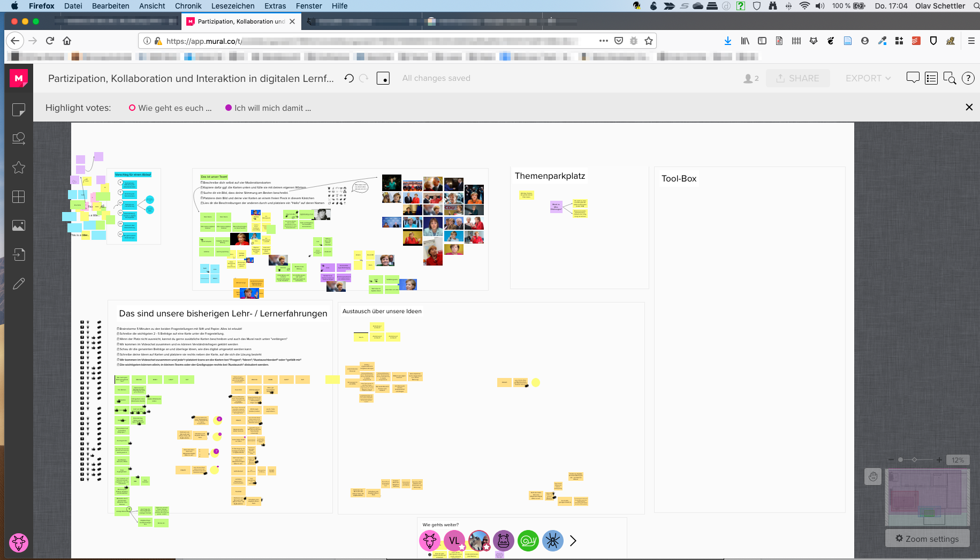The height and width of the screenshot is (560, 980).
Task: Open the frameworks grid tool
Action: pyautogui.click(x=19, y=196)
